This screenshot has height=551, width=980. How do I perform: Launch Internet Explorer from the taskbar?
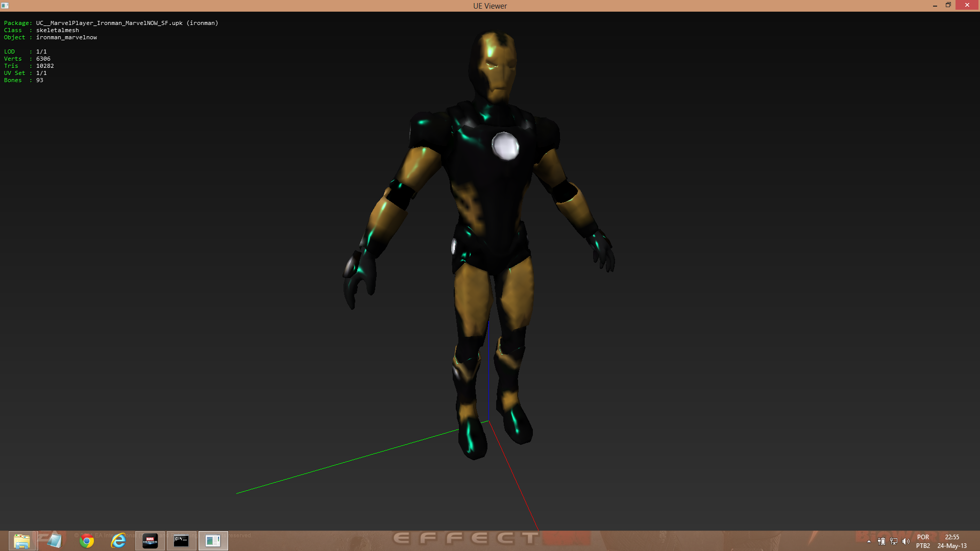118,541
